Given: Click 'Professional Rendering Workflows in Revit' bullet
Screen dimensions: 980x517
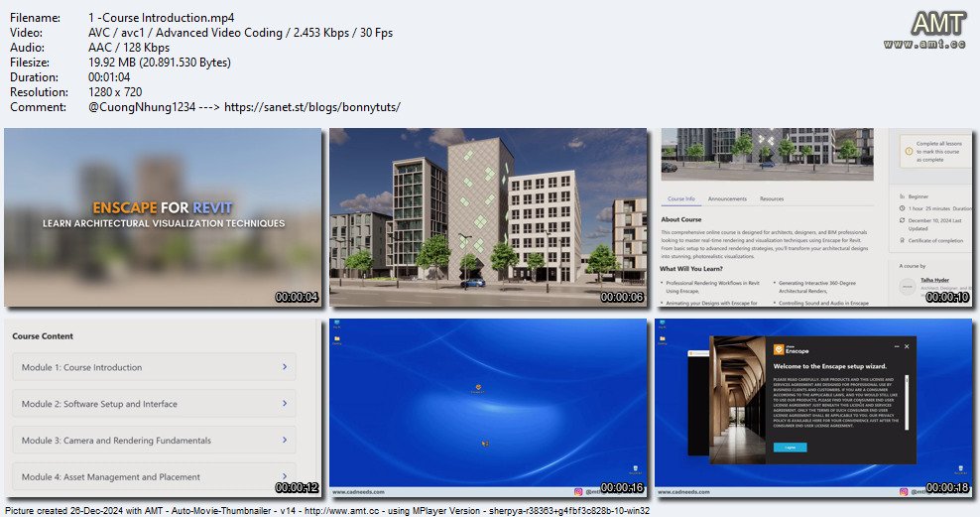Looking at the screenshot, I should (712, 283).
